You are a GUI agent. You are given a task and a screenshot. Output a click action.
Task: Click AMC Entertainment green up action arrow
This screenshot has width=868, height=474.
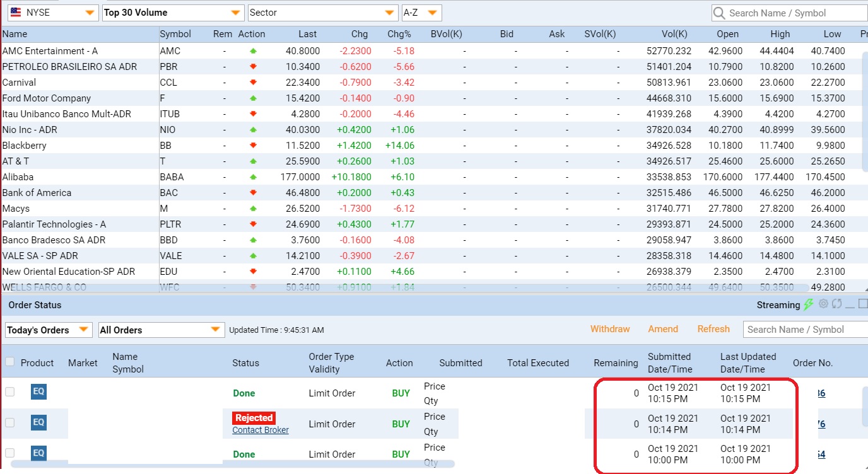click(254, 51)
